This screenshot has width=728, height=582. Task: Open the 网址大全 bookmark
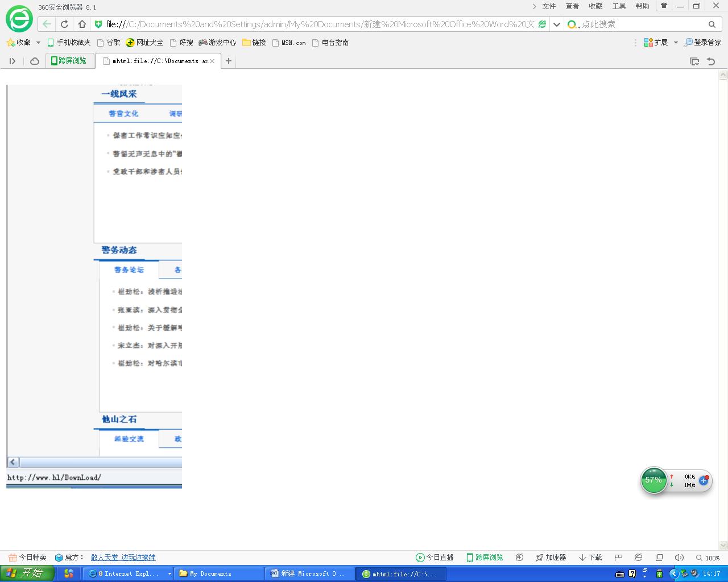point(144,43)
